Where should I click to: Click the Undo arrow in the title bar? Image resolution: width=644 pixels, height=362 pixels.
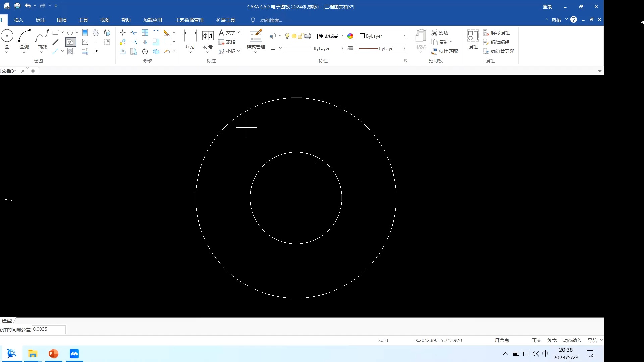pos(28,6)
